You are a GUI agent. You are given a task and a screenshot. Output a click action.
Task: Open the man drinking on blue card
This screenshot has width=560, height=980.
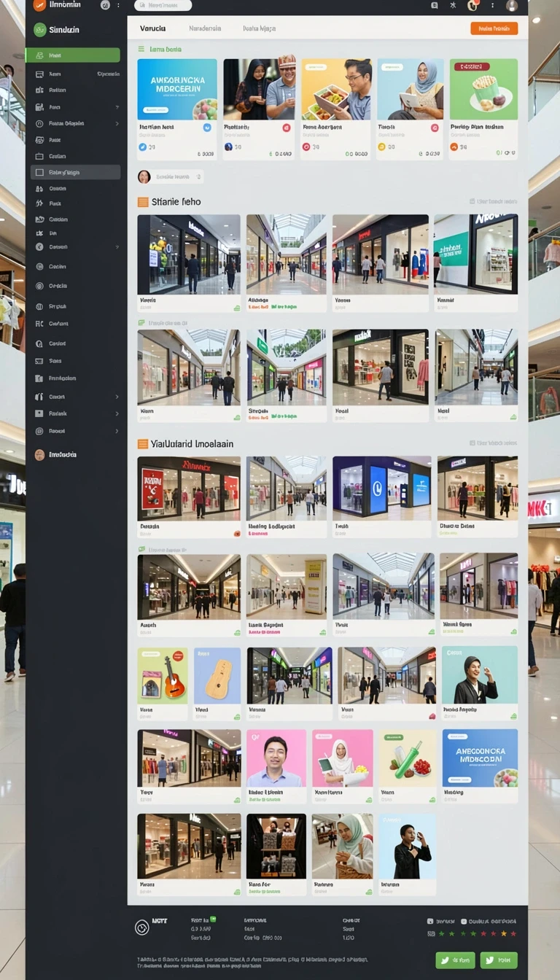[x=407, y=855]
